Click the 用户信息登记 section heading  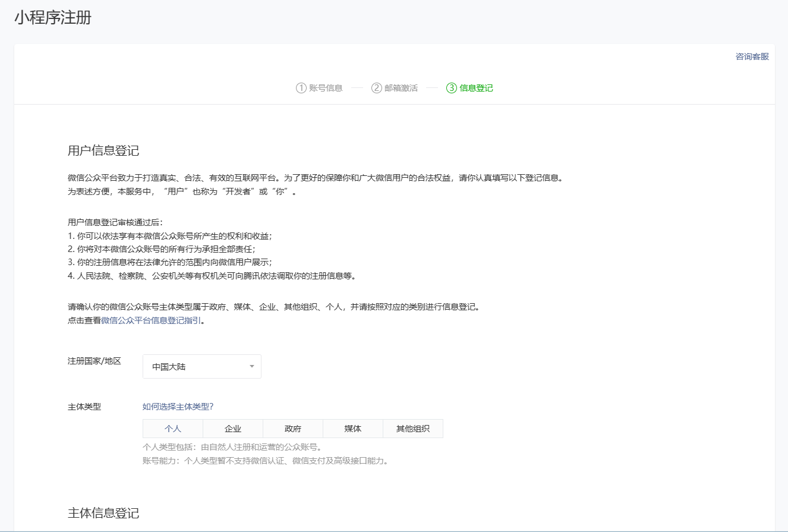(x=103, y=150)
